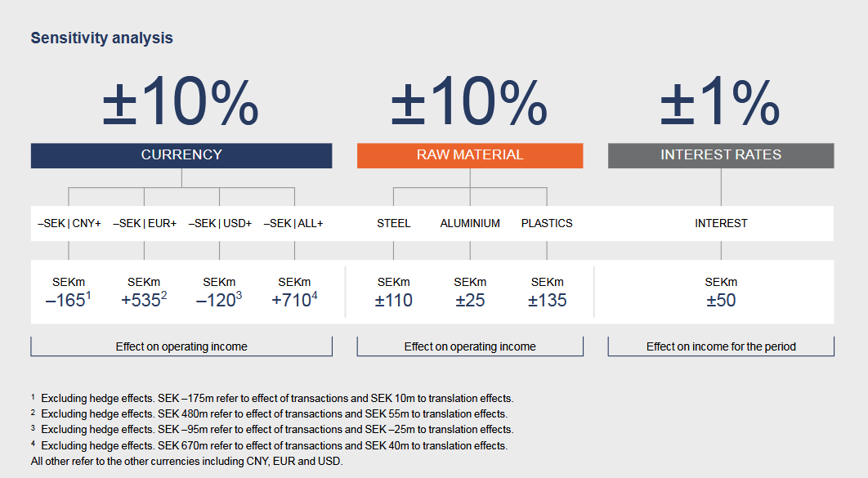Screen dimensions: 868x478
Task: Click the ±50 interest value
Action: tap(721, 301)
